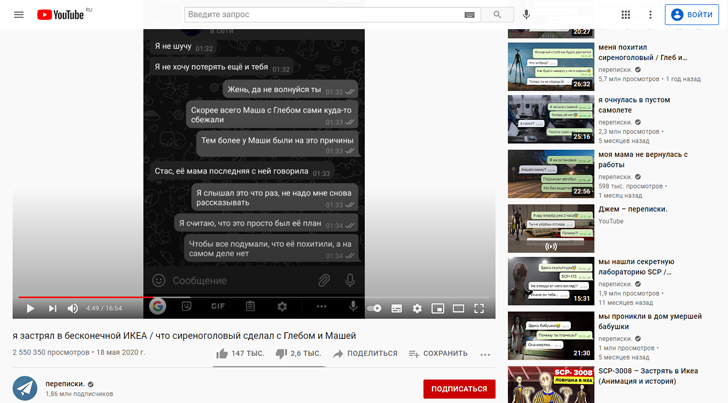Save the video via СОХРАНИТЬ
728x403 pixels.
click(x=437, y=353)
